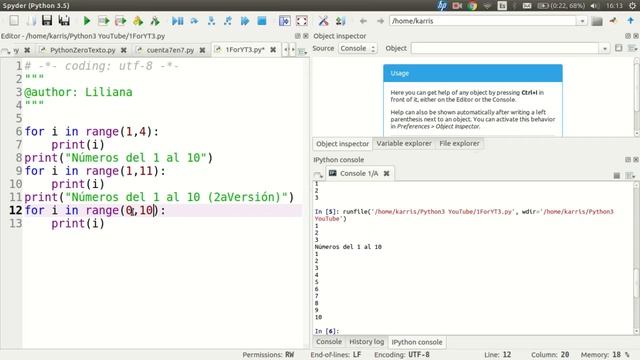Open Object inspector options menu
Viewport: 640px width, 360px height.
[632, 48]
